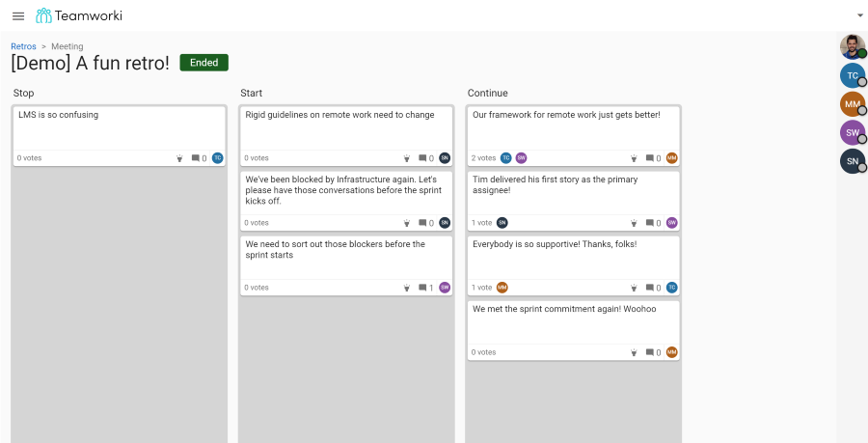This screenshot has height=443, width=868.
Task: Open comment icon on 'Everybody is so supportive' card
Action: [653, 288]
